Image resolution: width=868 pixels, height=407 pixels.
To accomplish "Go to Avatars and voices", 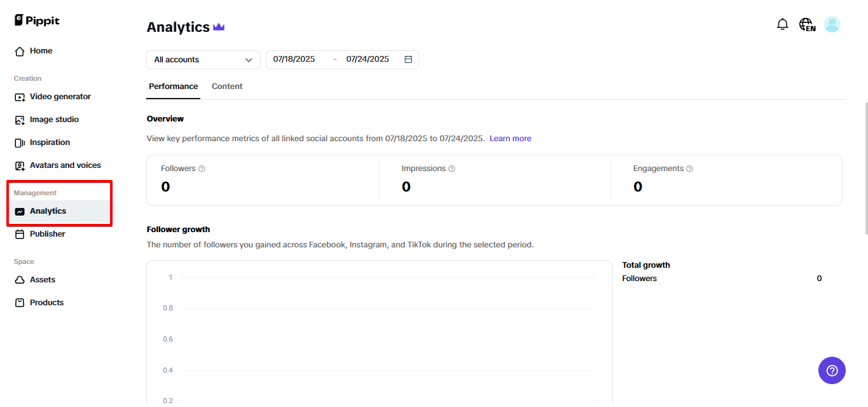I will click(65, 165).
